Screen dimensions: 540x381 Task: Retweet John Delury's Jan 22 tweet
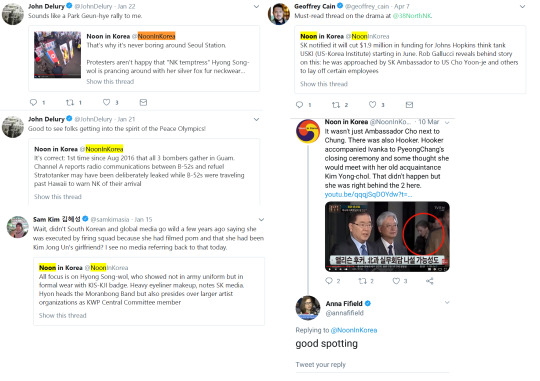pos(70,102)
